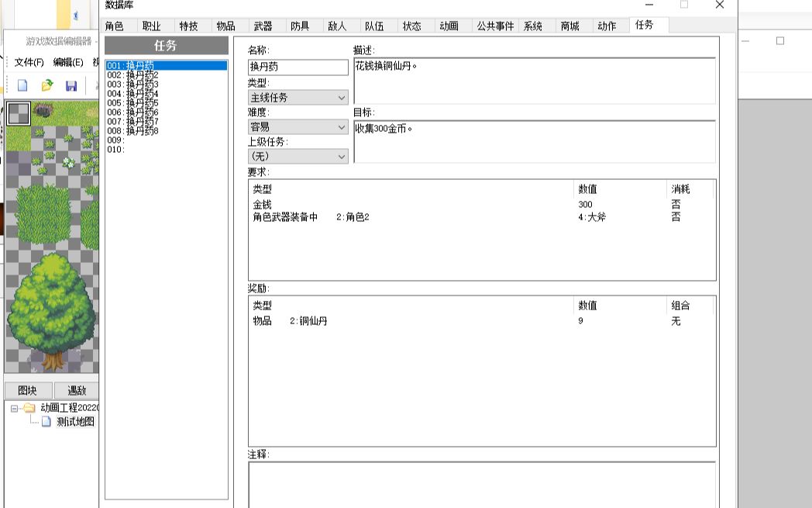Click inside the 名称 field showing 换丹药
Viewport: 812px width, 508px height.
pyautogui.click(x=298, y=67)
